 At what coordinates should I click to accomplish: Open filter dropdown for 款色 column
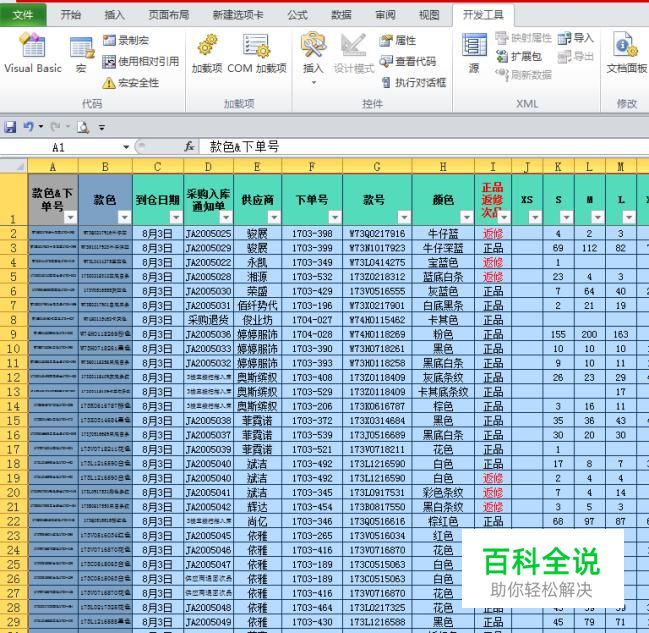125,217
